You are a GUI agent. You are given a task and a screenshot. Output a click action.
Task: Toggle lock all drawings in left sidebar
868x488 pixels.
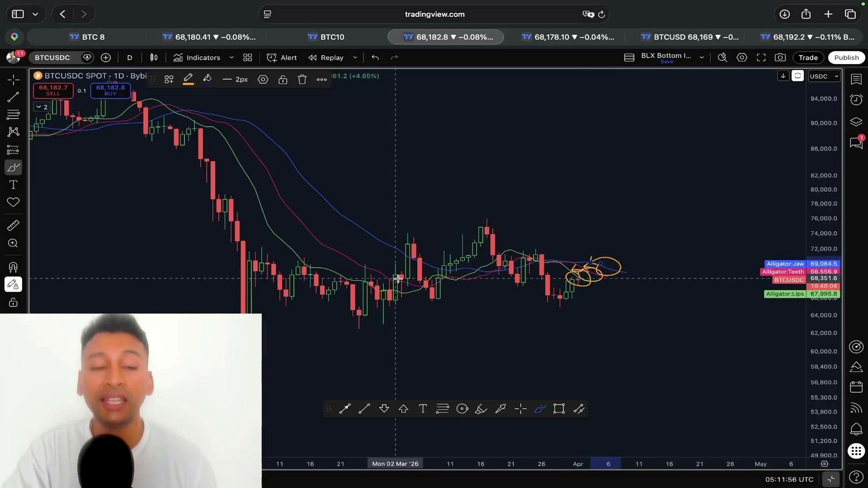point(13,303)
